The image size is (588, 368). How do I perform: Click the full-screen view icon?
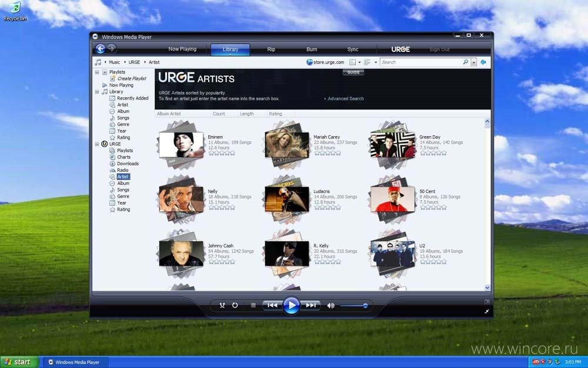point(487,302)
